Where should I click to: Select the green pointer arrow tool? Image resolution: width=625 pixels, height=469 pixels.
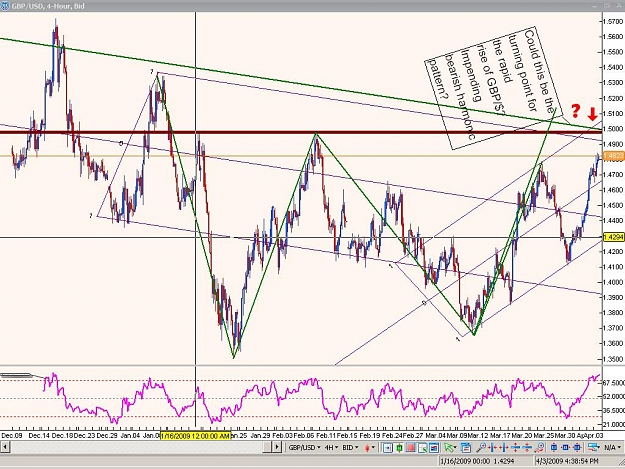(x=448, y=448)
